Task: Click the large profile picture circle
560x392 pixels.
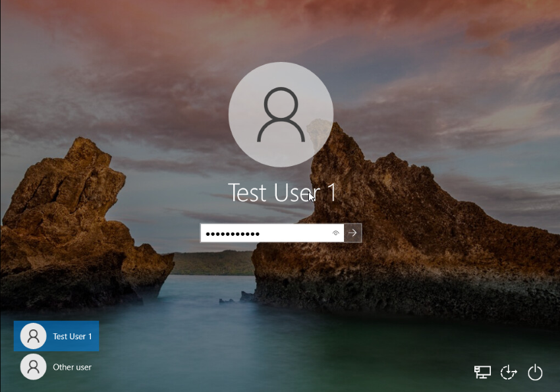Action: click(x=281, y=114)
